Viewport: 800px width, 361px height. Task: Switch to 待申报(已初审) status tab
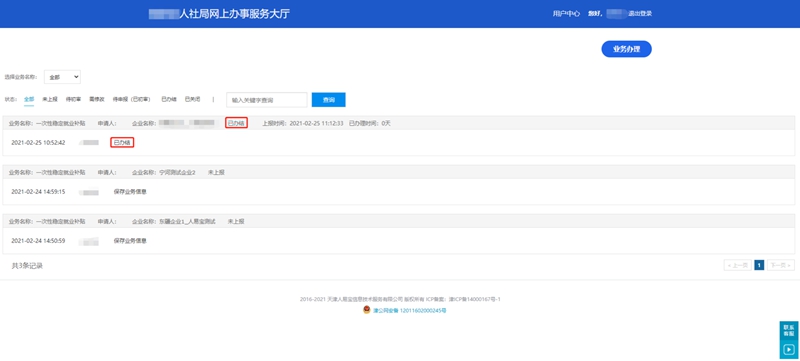pyautogui.click(x=131, y=99)
